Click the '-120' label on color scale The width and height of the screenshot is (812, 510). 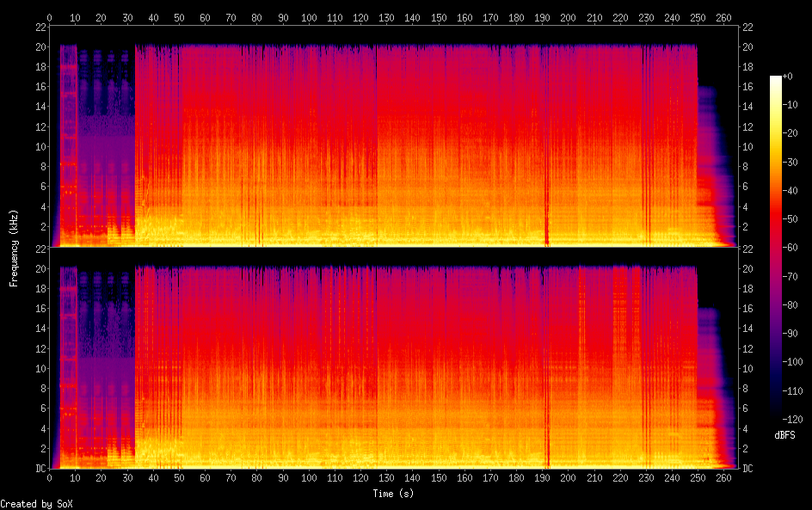(x=792, y=420)
